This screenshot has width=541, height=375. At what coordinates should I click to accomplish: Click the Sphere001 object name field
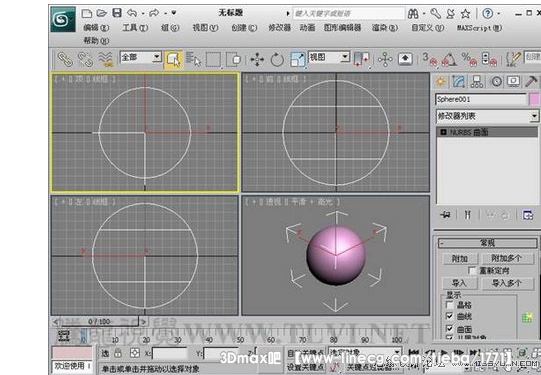(x=481, y=99)
